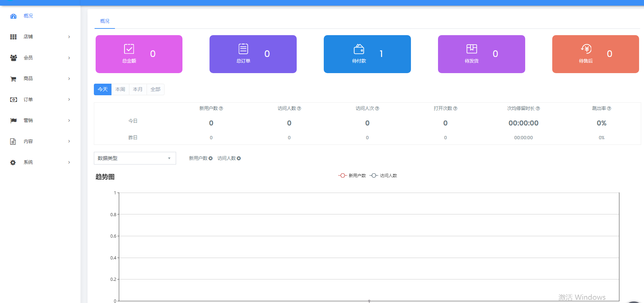Expand the 会员 menu chevron
Image resolution: width=644 pixels, height=303 pixels.
pyautogui.click(x=69, y=58)
